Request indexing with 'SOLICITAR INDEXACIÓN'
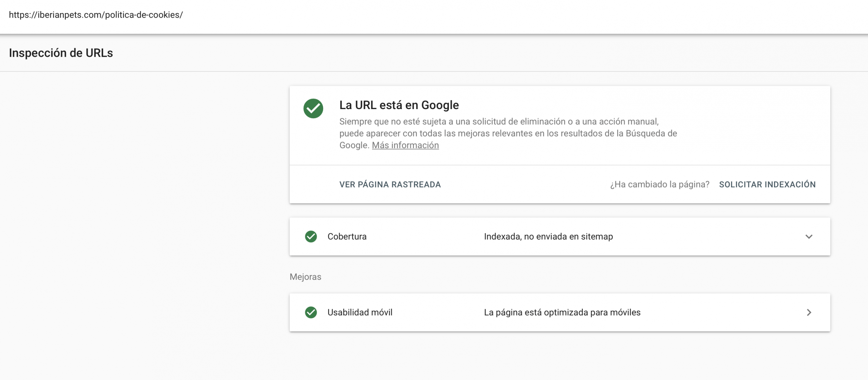Screen dimensions: 868x380 pyautogui.click(x=767, y=184)
